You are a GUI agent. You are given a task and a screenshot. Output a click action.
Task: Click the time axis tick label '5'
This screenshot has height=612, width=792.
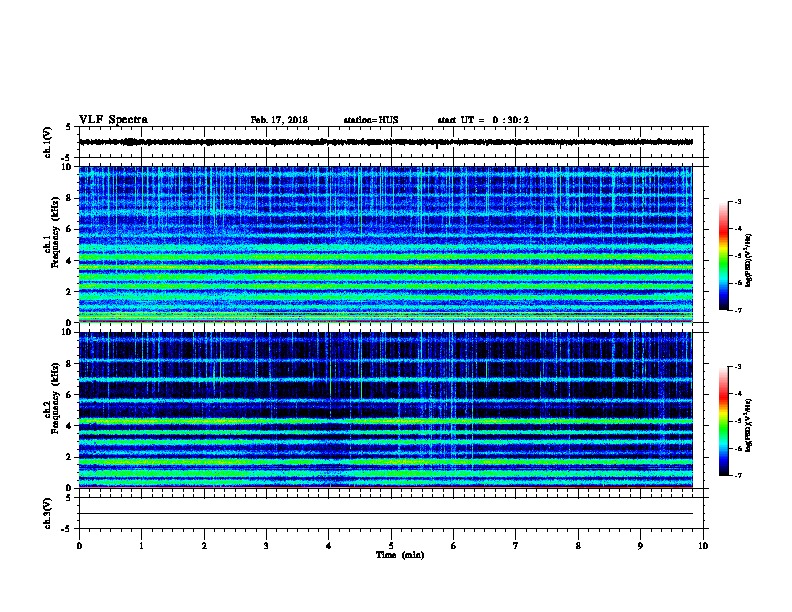pos(391,546)
